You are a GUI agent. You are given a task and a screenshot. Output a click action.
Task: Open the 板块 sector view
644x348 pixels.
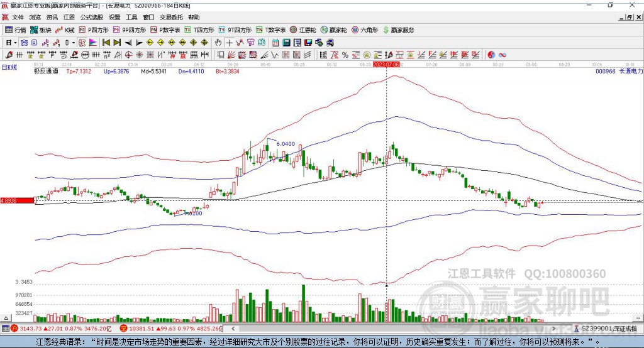tap(40, 30)
